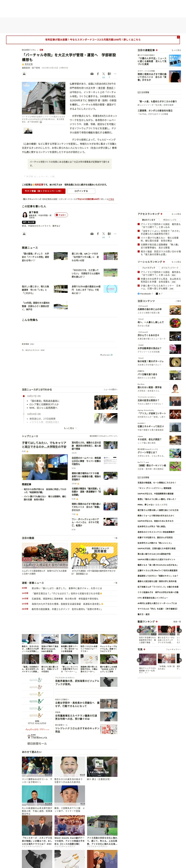Click the mail icon below author profile

point(92,233)
